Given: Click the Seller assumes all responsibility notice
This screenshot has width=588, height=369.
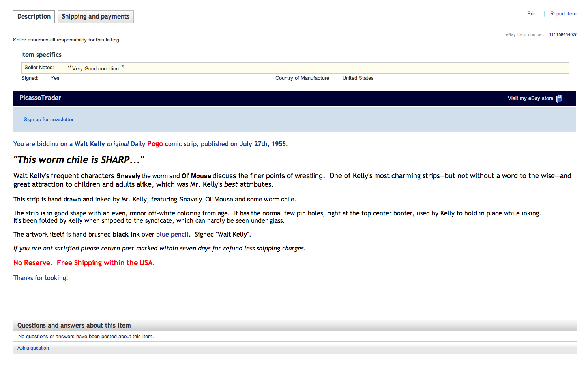Looking at the screenshot, I should click(67, 40).
